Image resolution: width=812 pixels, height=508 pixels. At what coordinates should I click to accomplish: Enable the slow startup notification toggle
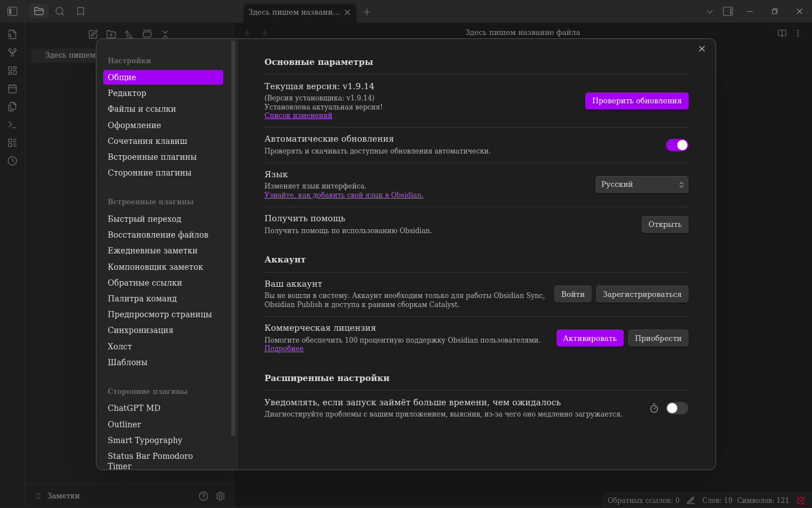pos(677,408)
